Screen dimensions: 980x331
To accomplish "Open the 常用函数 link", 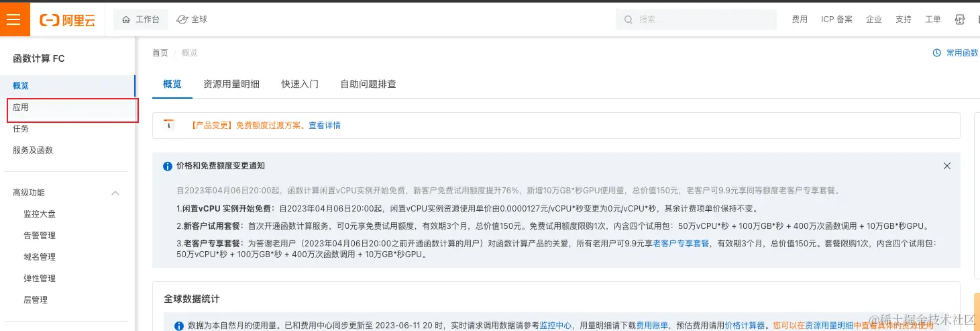I will pos(962,53).
